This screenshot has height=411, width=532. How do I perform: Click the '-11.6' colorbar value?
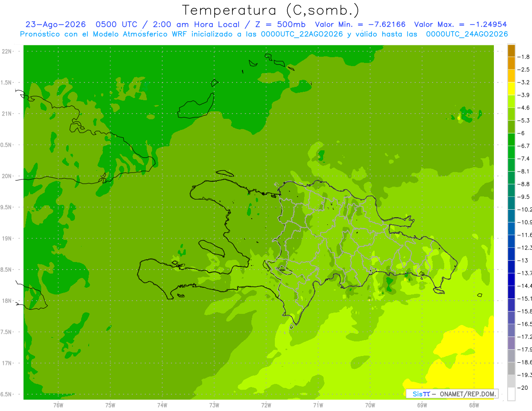525,235
